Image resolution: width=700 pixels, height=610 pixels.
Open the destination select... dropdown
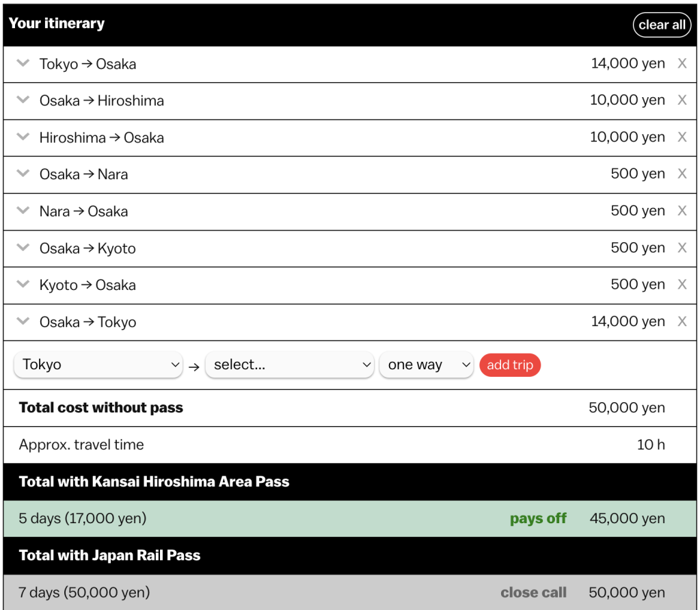click(290, 365)
